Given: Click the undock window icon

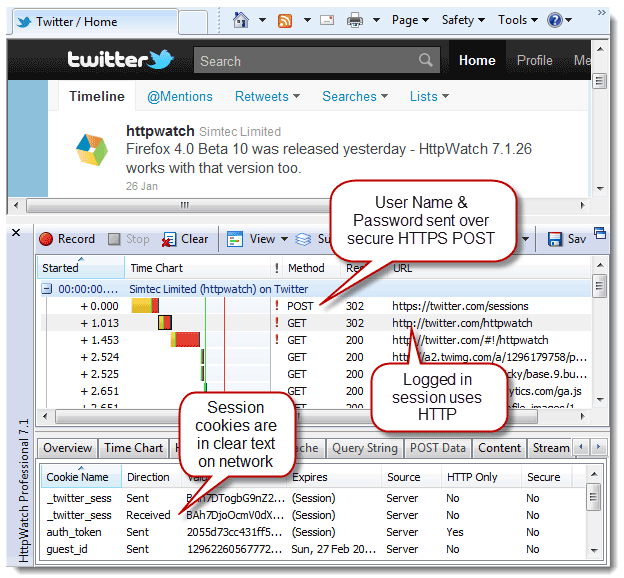Looking at the screenshot, I should pyautogui.click(x=600, y=233).
